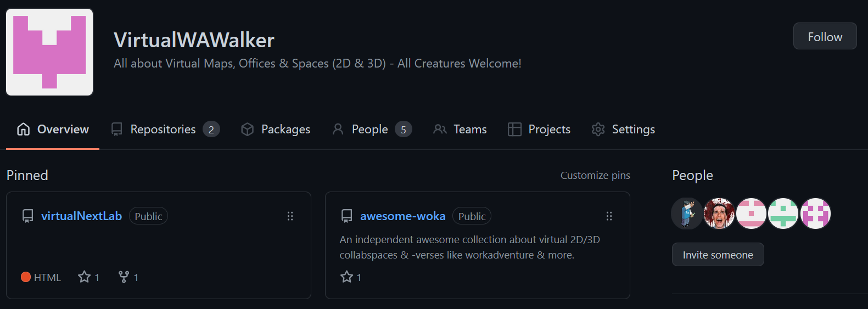Open the awesome-woka repository

tap(402, 216)
